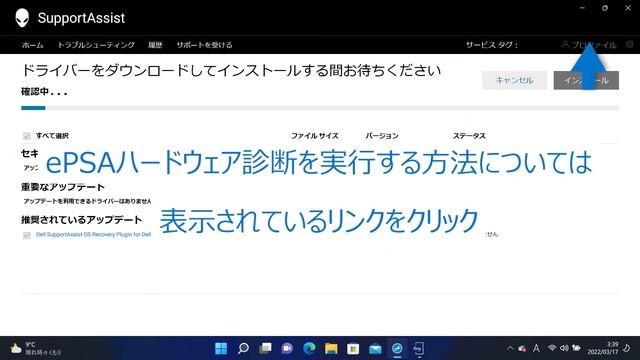Open the Windows Start menu
The width and height of the screenshot is (640, 360).
(x=221, y=349)
